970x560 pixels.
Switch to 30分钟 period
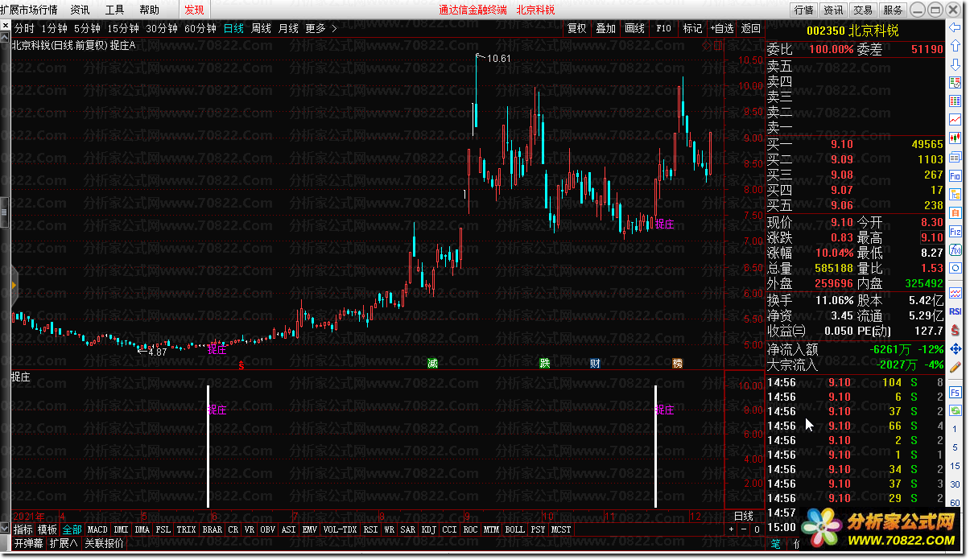pos(162,28)
